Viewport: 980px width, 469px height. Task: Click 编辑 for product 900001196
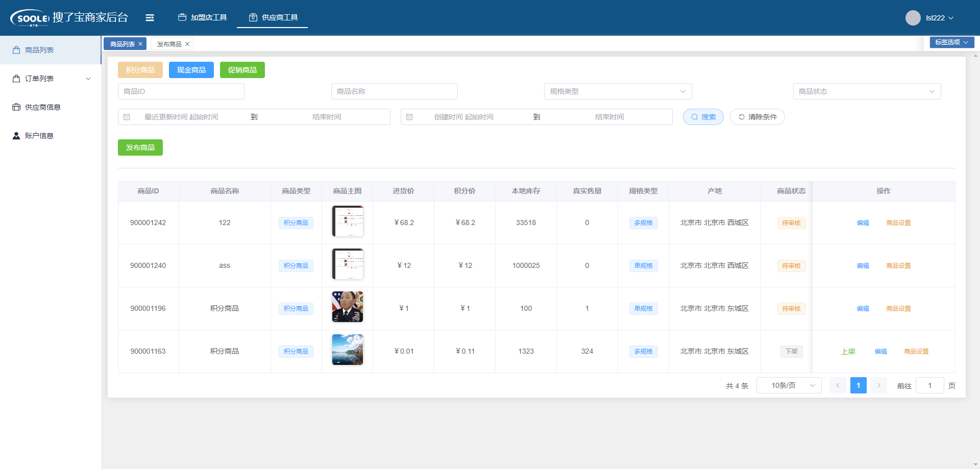(863, 309)
